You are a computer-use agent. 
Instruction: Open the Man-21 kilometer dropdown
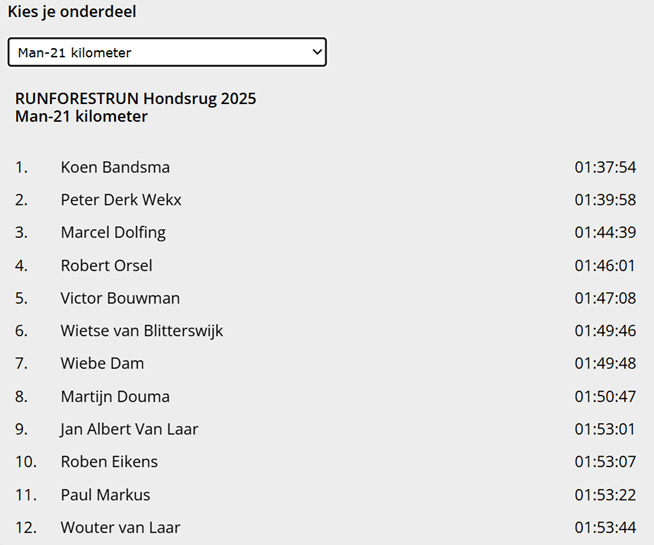(x=166, y=52)
